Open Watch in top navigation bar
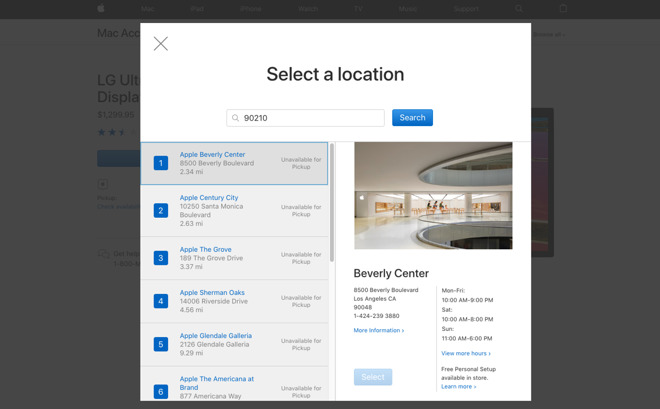Screen dimensions: 660x409 pyautogui.click(x=308, y=8)
